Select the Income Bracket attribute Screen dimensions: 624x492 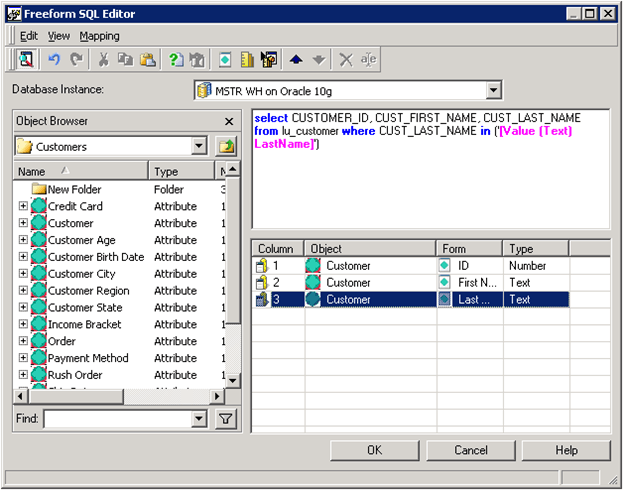85,325
